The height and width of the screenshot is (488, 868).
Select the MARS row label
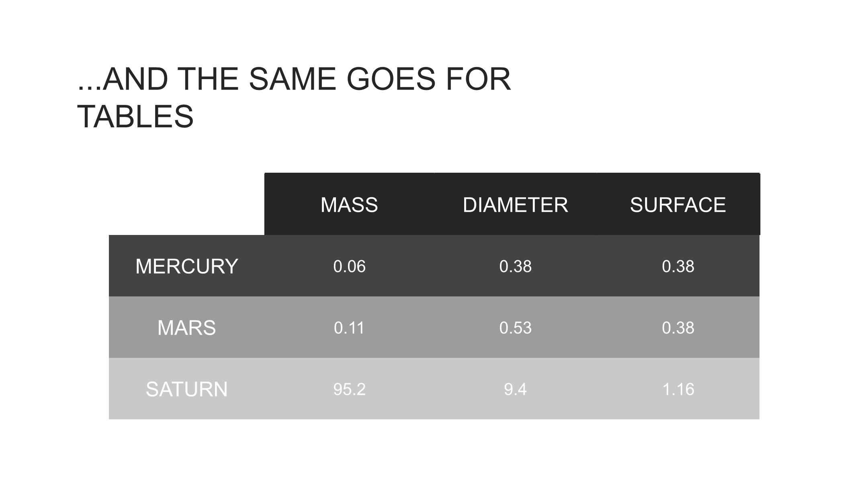tap(187, 328)
